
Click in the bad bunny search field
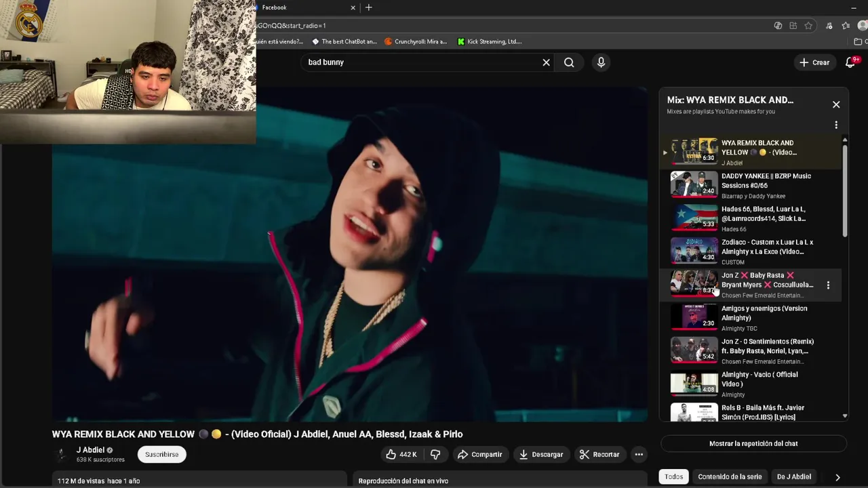[x=420, y=62]
